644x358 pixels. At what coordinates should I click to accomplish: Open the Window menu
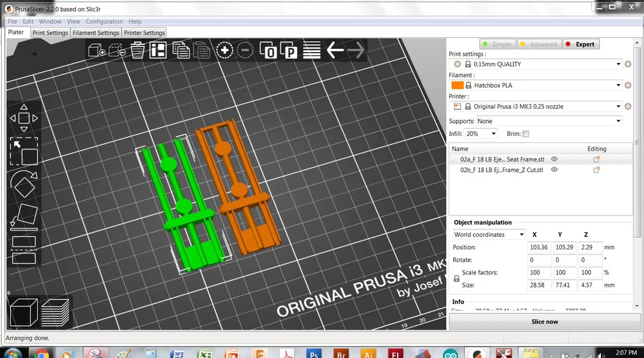[50, 21]
